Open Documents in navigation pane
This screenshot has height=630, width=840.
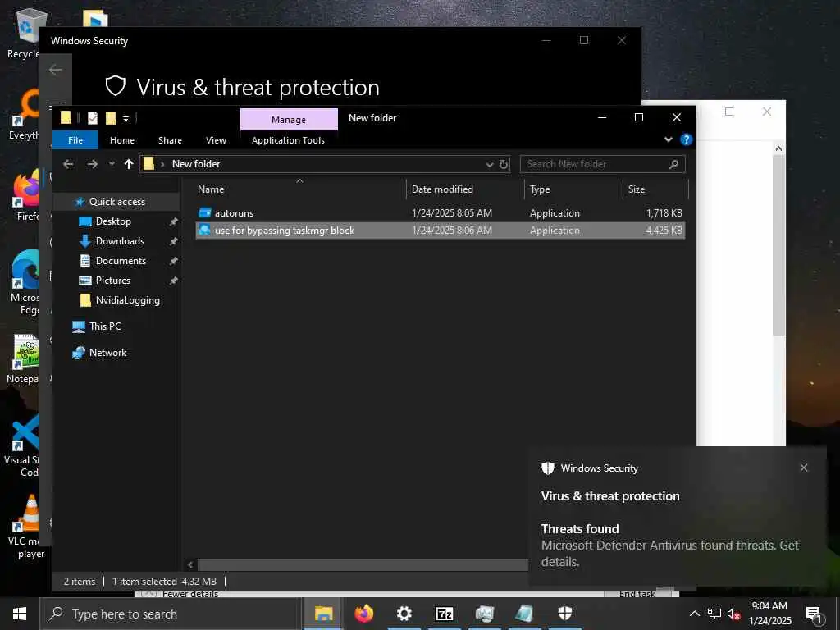click(x=121, y=261)
